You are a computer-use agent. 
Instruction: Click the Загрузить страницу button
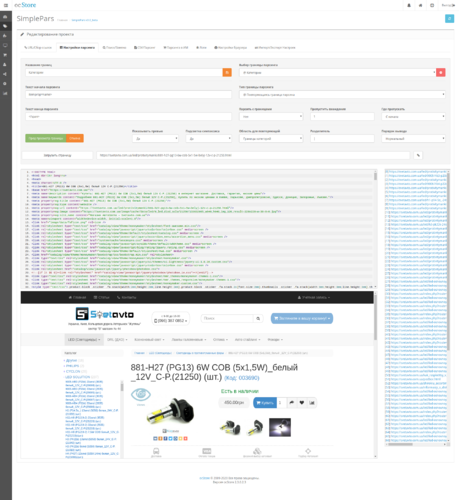(x=57, y=155)
